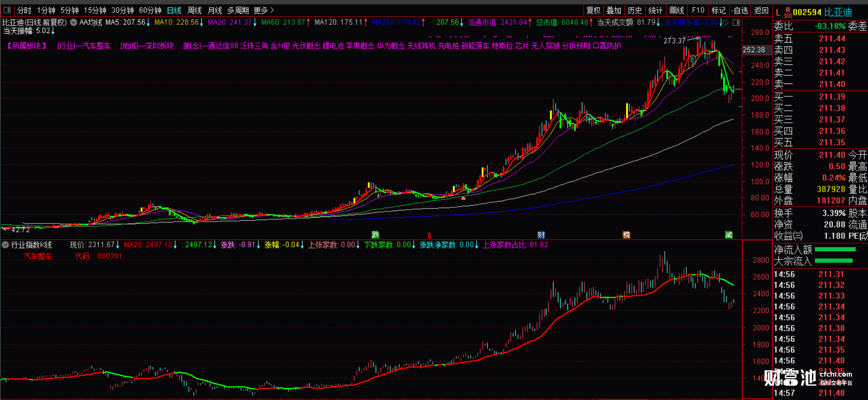
Task: Switch to 分时 intraday view
Action: (24, 10)
